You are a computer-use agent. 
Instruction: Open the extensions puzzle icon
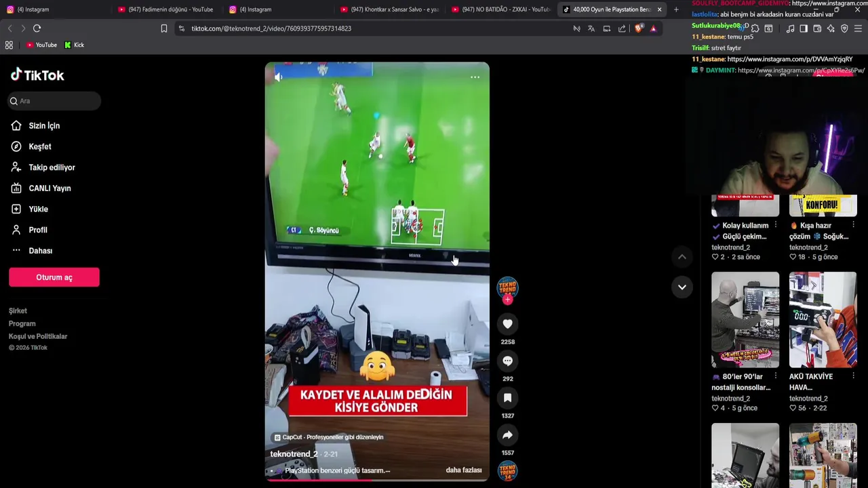[755, 28]
